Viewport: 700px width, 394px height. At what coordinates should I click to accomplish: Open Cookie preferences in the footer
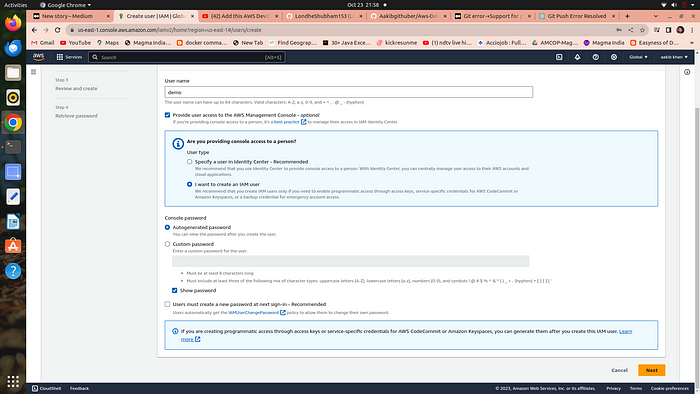coord(670,389)
